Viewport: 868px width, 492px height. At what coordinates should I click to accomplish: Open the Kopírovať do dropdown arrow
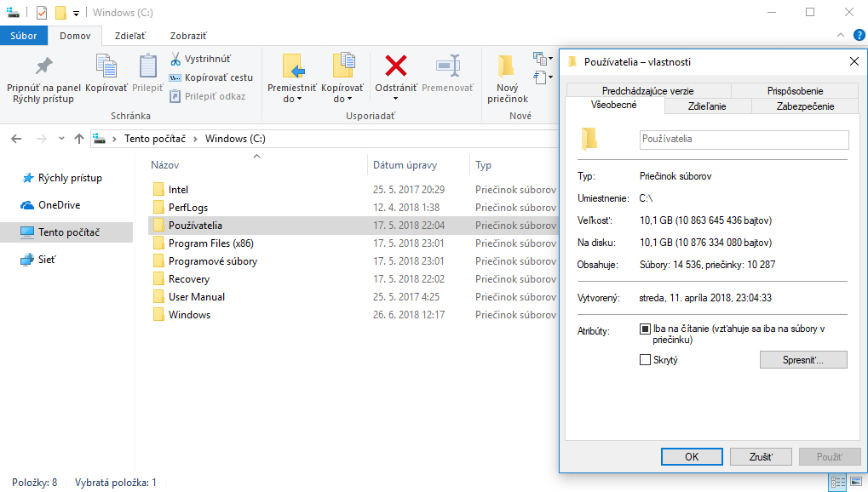350,99
